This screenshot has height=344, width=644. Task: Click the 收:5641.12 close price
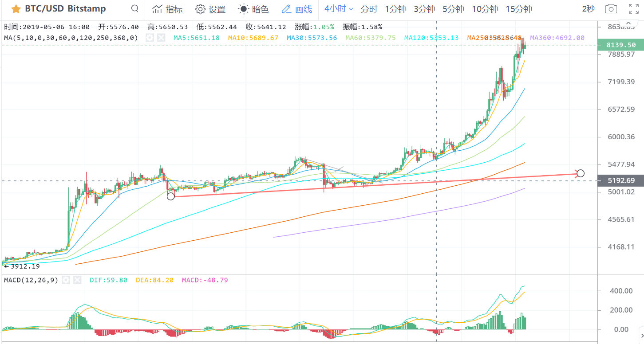click(x=266, y=27)
